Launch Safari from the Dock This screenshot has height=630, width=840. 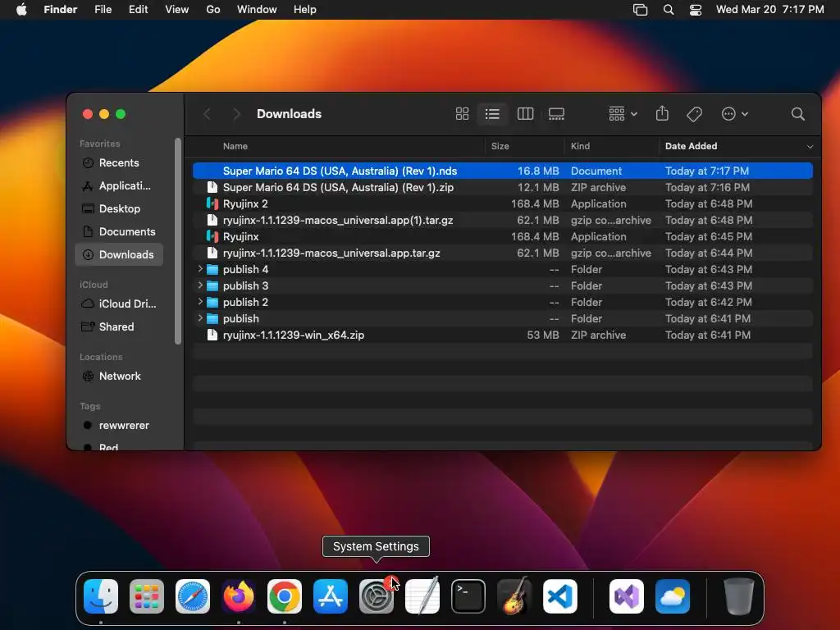pyautogui.click(x=193, y=596)
